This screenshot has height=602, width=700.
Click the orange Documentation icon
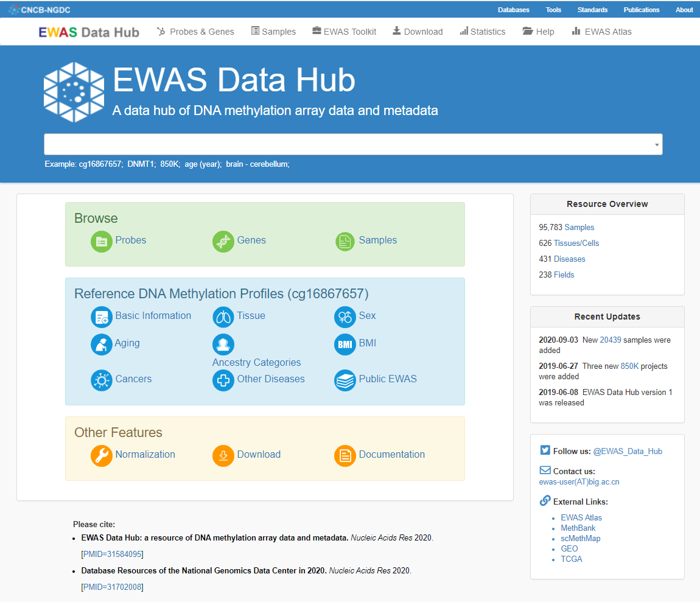345,456
